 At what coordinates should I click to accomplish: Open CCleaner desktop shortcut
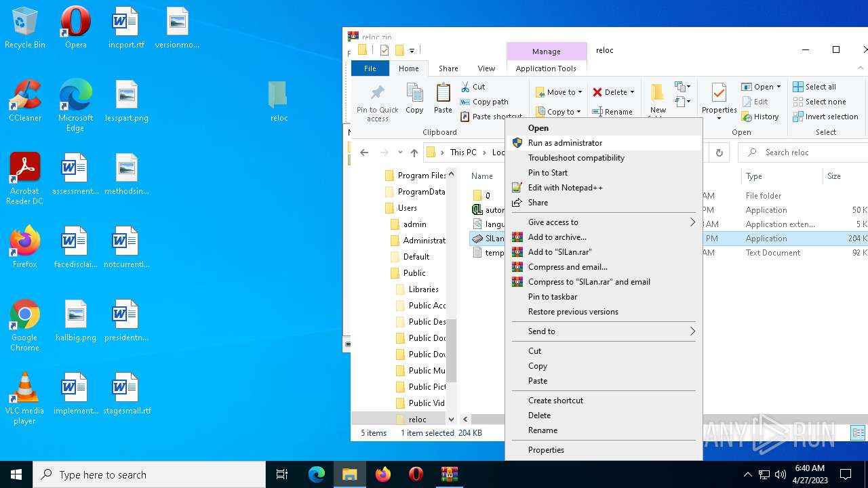tap(24, 100)
